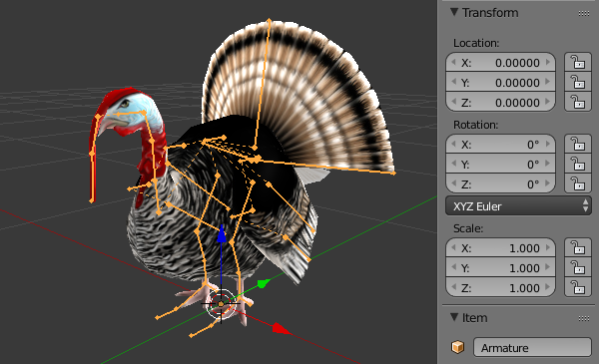
Task: Toggle lock on Location X
Action: pos(578,62)
